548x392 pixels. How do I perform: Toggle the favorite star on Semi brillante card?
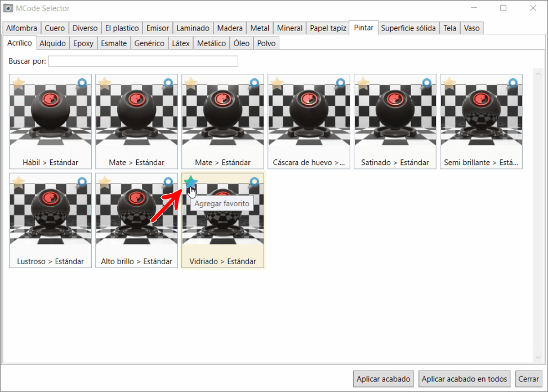point(449,83)
